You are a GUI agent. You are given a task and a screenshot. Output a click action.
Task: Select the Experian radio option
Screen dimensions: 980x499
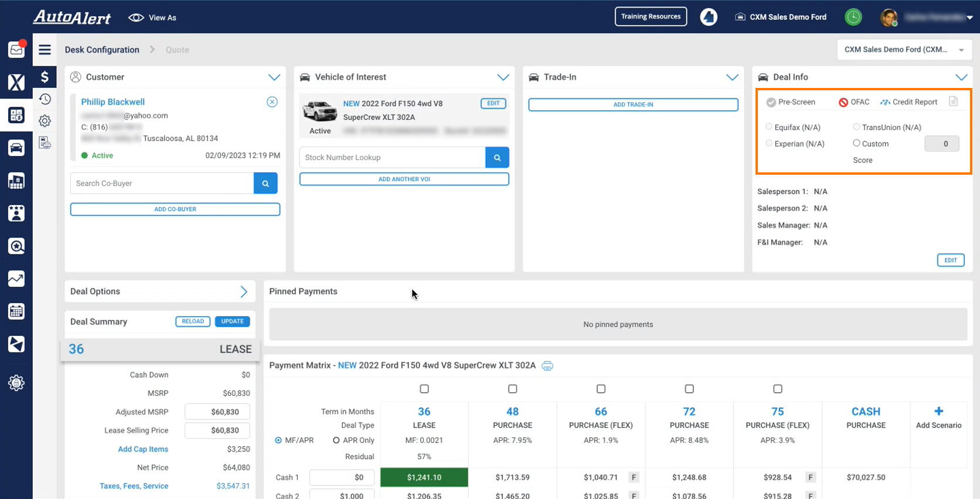(769, 143)
